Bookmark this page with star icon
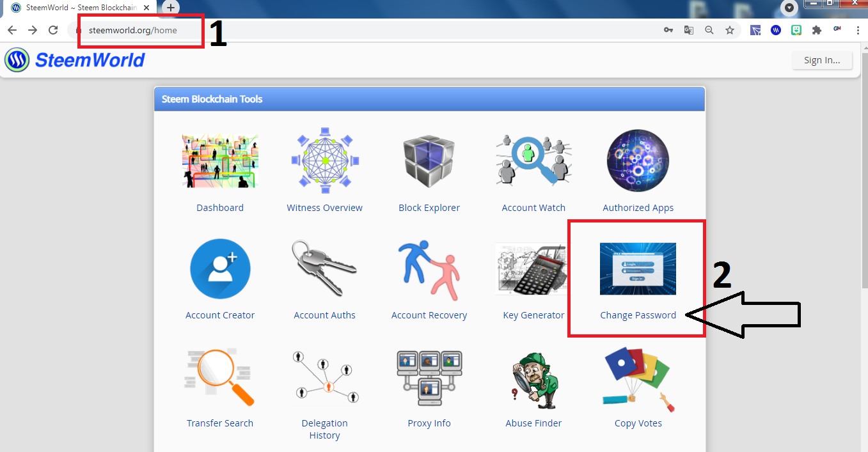The image size is (868, 452). point(729,30)
